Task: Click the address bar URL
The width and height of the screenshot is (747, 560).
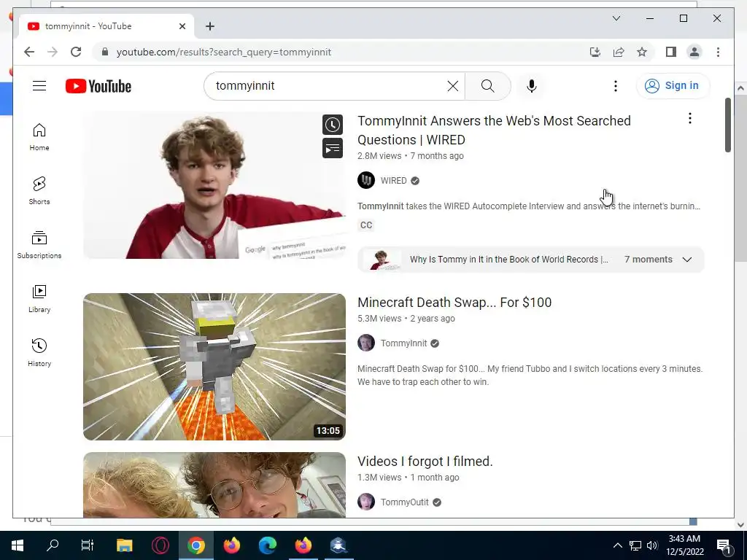Action: (x=224, y=52)
